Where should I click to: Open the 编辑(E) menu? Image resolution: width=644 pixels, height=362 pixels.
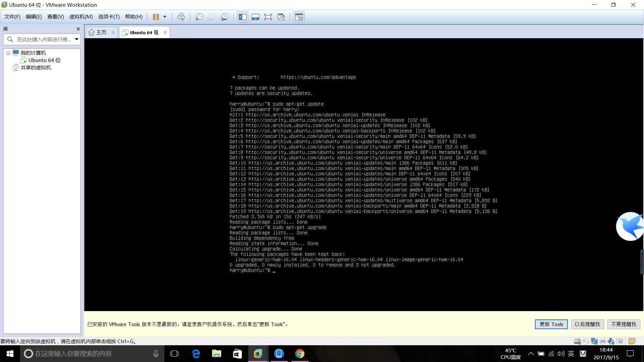pyautogui.click(x=34, y=17)
